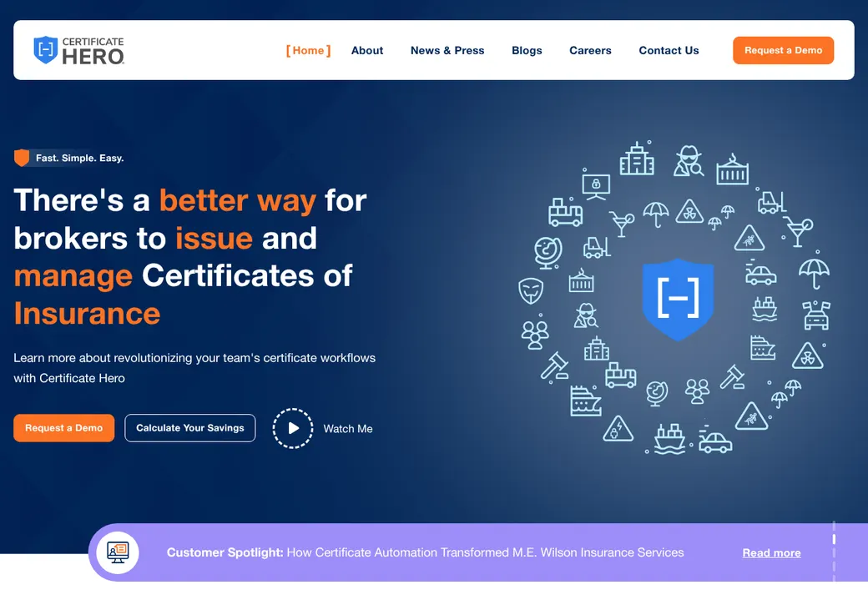Navigate to Blogs

pyautogui.click(x=527, y=50)
